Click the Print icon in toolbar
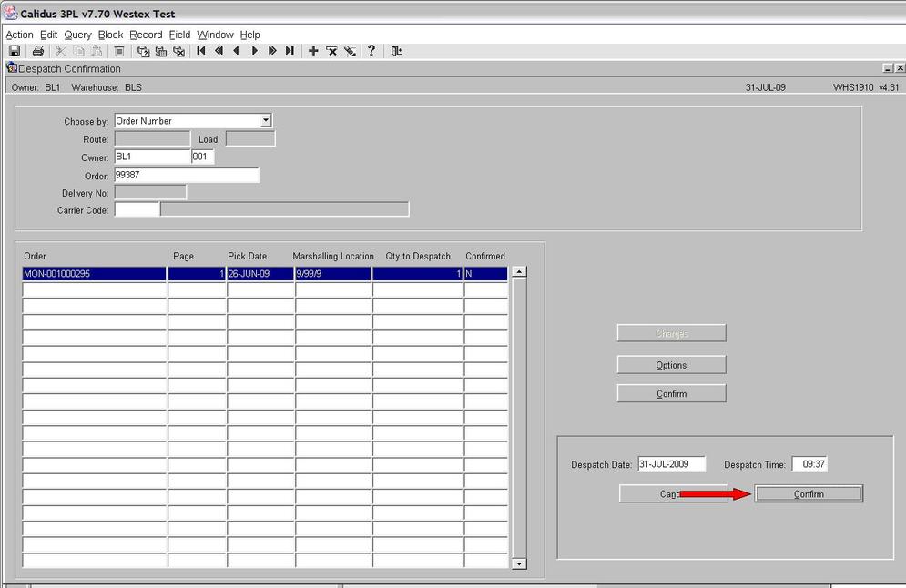Viewport: 906px width, 588px height. (x=38, y=51)
